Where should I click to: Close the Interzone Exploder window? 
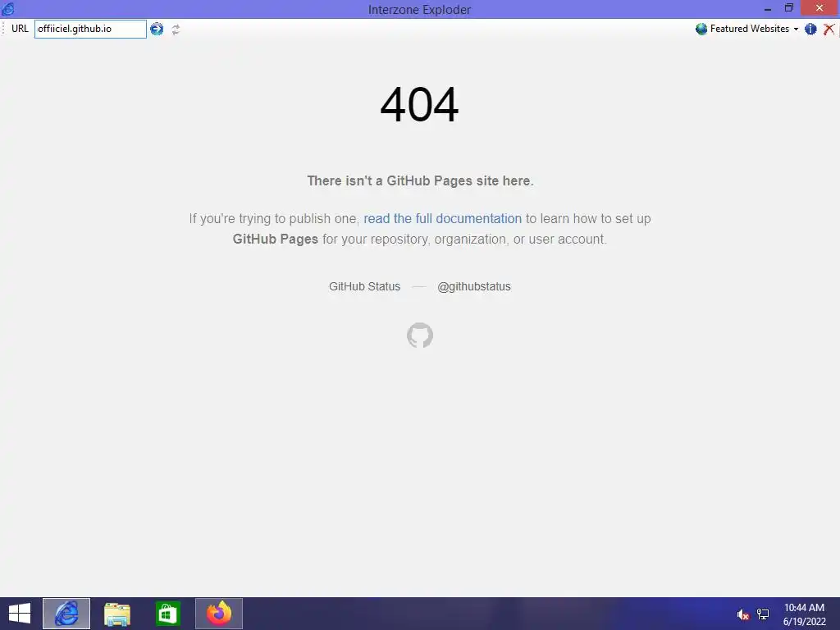point(819,8)
